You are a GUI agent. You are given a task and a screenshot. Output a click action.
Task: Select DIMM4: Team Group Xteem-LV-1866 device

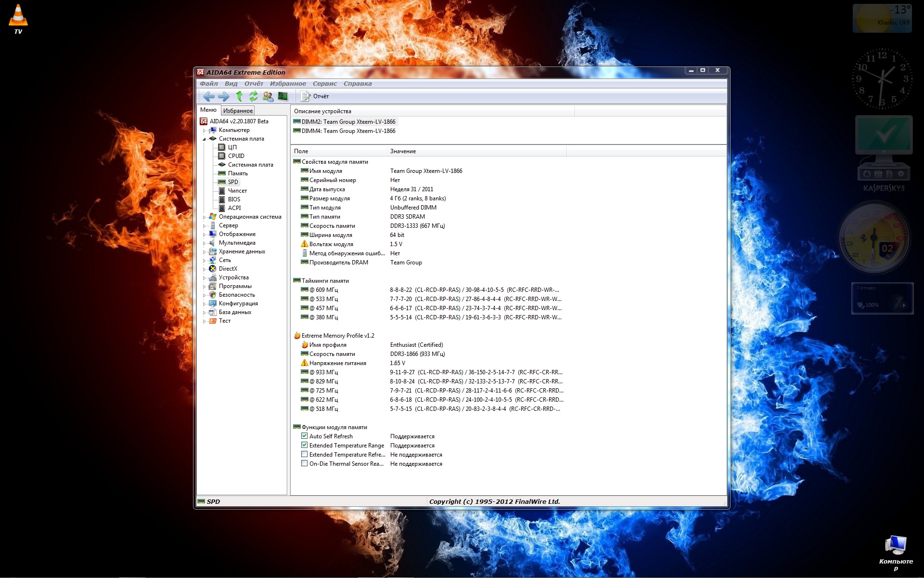pyautogui.click(x=345, y=131)
